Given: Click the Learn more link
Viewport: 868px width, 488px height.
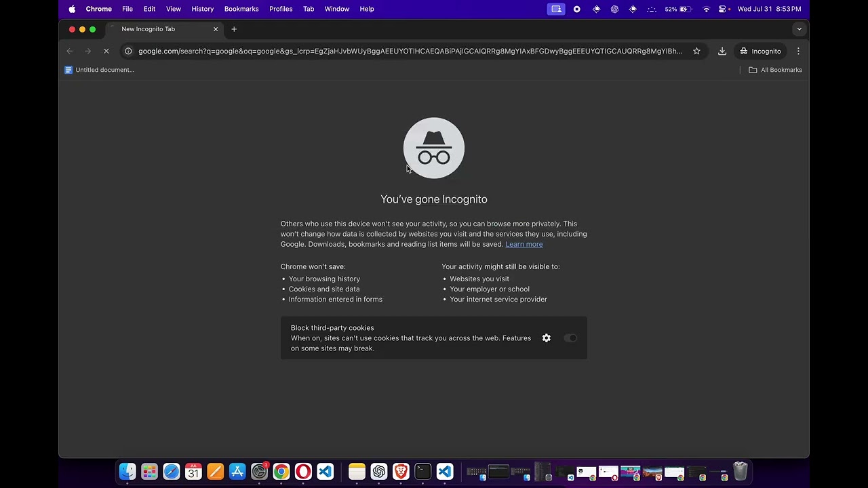Looking at the screenshot, I should 524,244.
